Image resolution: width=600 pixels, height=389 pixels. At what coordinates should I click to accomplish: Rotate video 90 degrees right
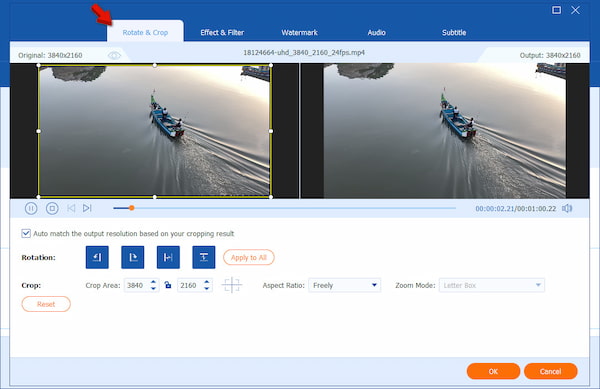coord(133,257)
